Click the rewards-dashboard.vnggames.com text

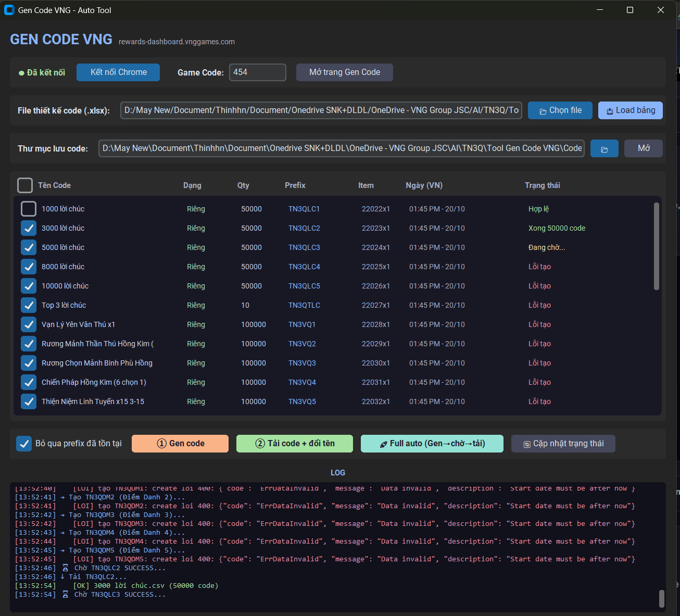click(177, 42)
